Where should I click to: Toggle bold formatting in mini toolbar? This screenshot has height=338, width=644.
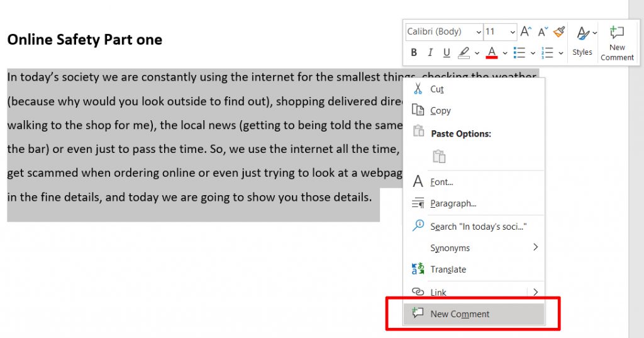(414, 53)
